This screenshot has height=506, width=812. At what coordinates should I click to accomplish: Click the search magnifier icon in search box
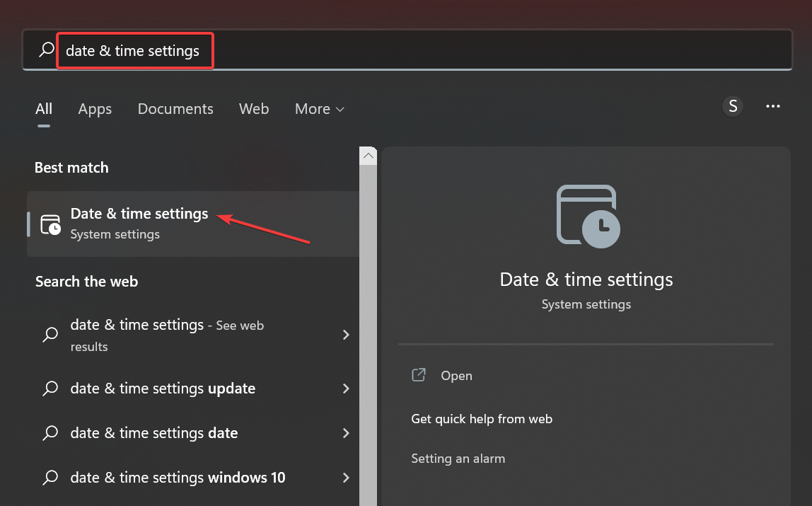(47, 50)
